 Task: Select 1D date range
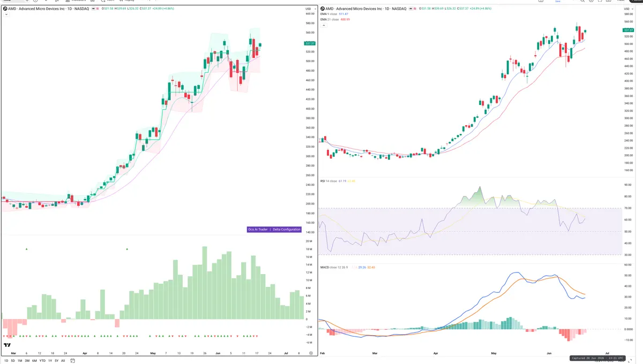click(6, 361)
